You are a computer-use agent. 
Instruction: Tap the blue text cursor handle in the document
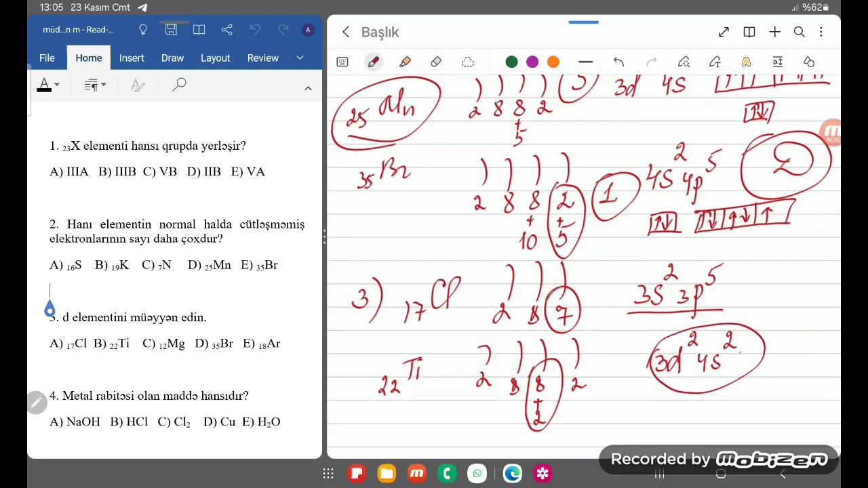(50, 309)
